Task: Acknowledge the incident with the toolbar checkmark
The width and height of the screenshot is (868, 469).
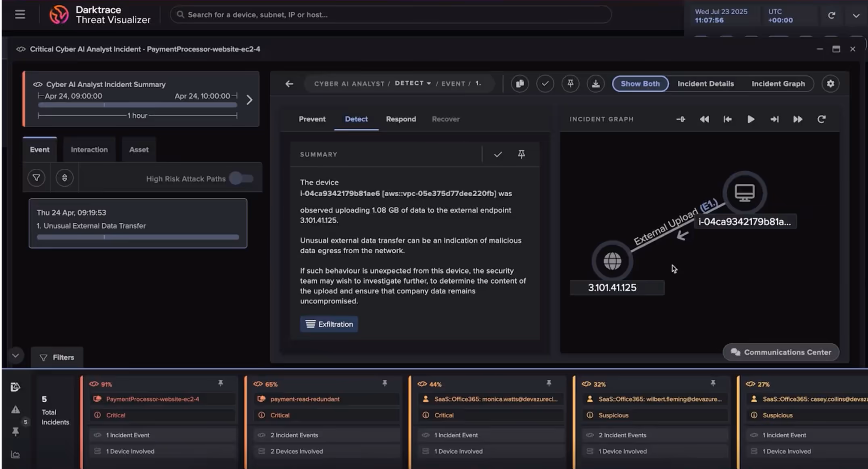Action: (545, 84)
